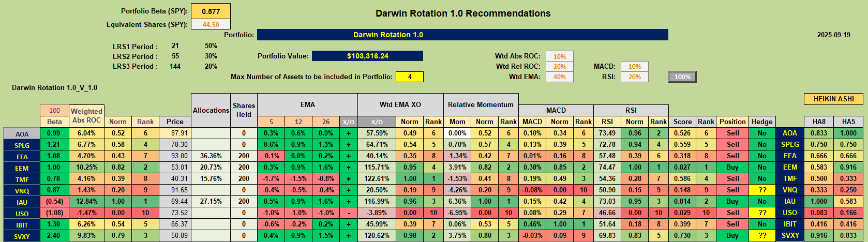868x242 pixels.
Task: Click the Wtd Abs ROC 10% cell
Action: (x=559, y=56)
